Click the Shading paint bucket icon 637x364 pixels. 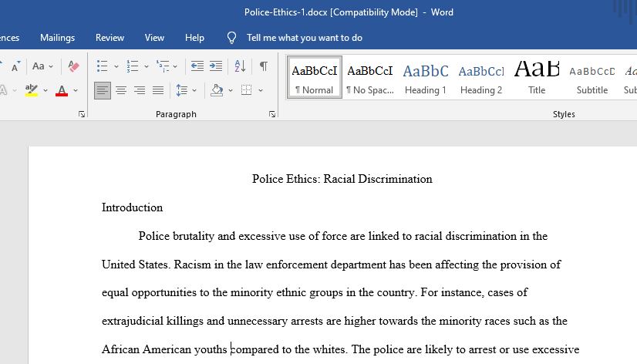pos(217,90)
